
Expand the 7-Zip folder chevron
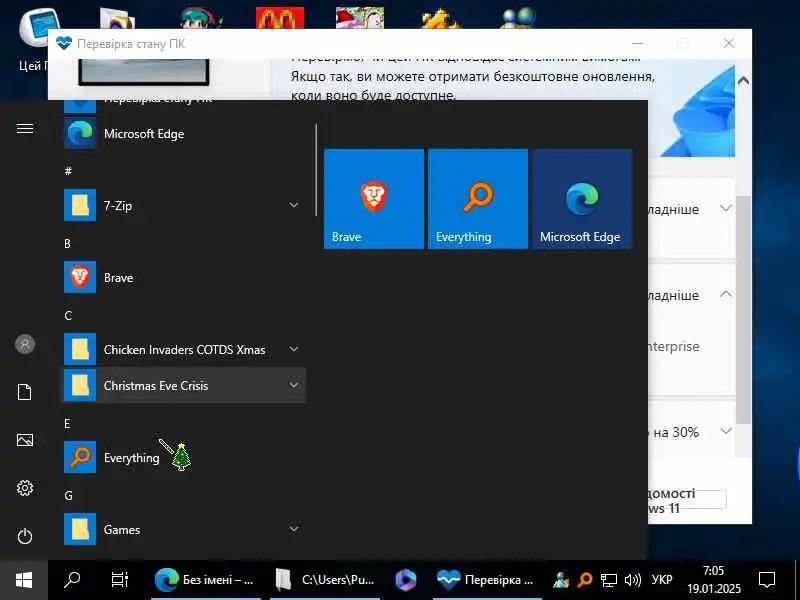point(294,205)
